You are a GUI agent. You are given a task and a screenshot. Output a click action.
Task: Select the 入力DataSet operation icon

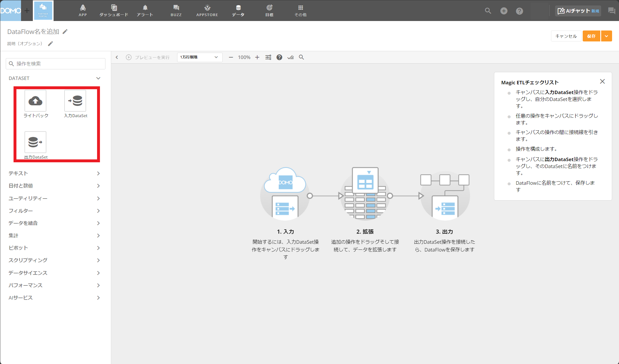[75, 101]
